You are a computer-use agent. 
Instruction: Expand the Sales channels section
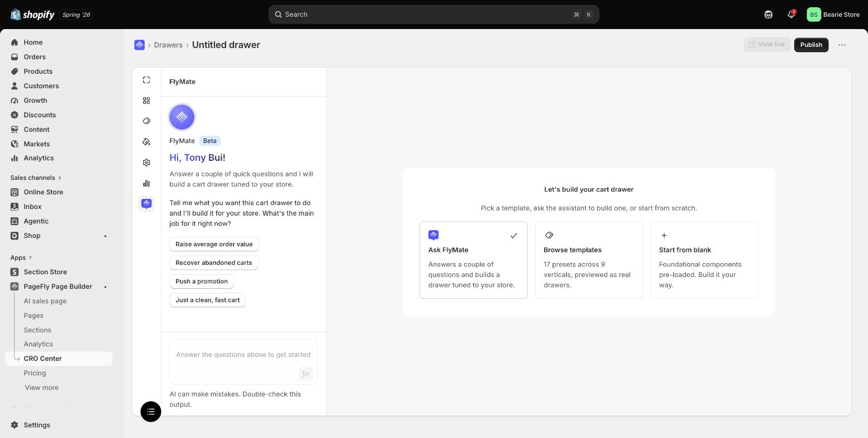[x=36, y=178]
